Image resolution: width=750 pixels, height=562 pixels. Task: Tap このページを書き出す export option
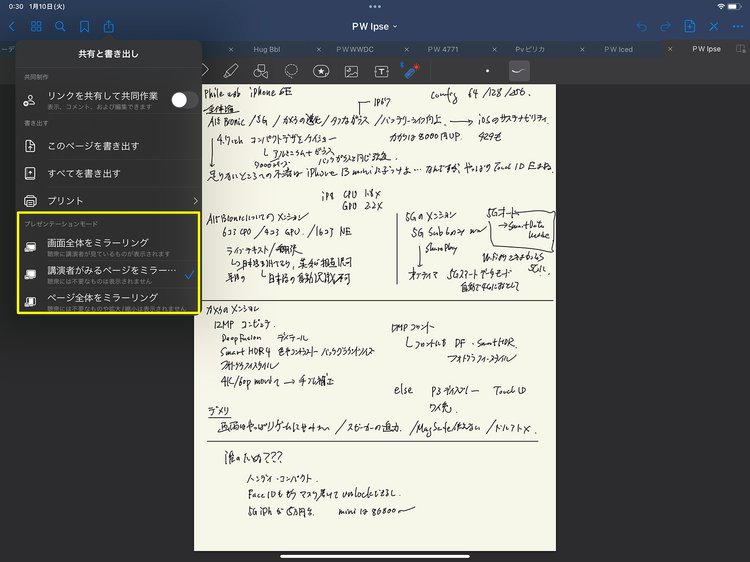93,146
